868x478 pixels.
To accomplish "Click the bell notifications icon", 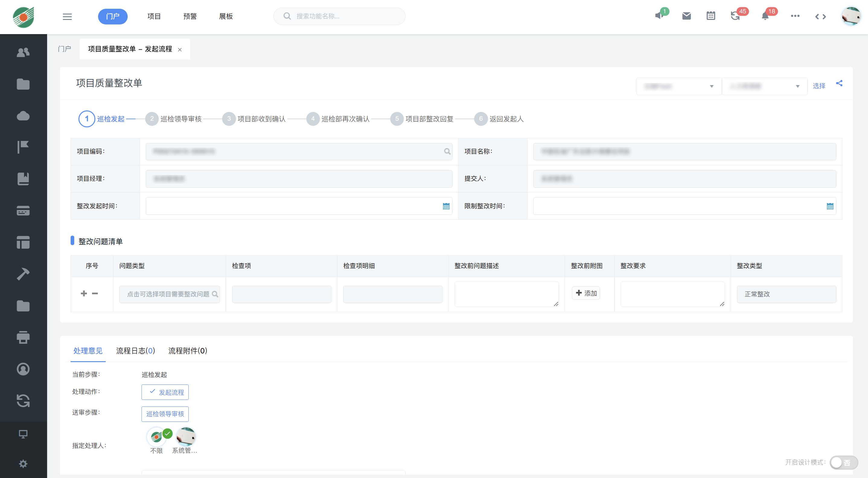I will (x=765, y=16).
